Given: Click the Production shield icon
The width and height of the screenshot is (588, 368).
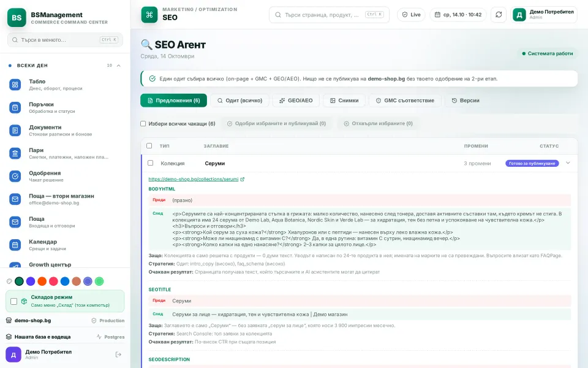Looking at the screenshot, I should pos(94,321).
